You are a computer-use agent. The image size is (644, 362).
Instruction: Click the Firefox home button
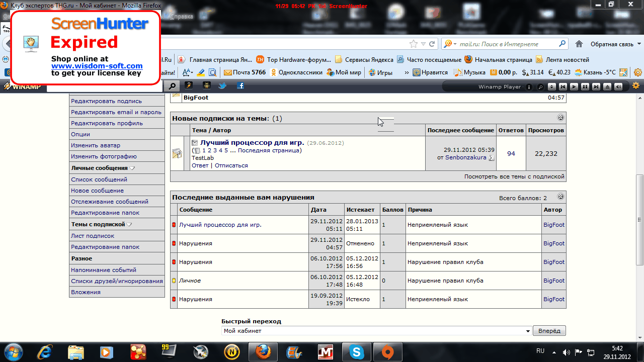pos(579,44)
